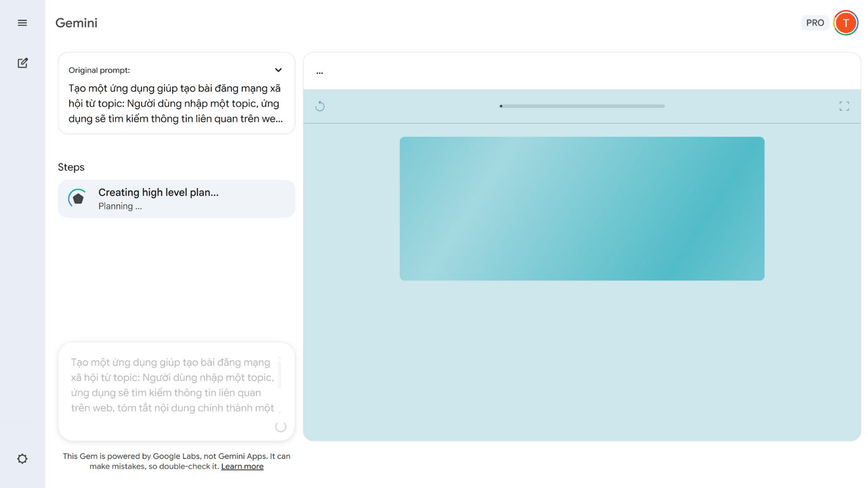The image size is (868, 488).
Task: Click the PRO badge
Action: tap(815, 23)
